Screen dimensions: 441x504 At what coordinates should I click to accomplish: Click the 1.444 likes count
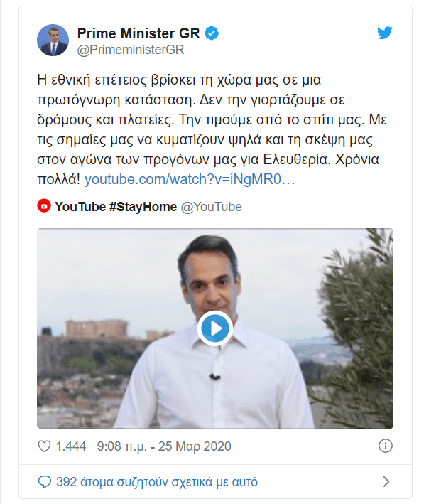point(70,446)
